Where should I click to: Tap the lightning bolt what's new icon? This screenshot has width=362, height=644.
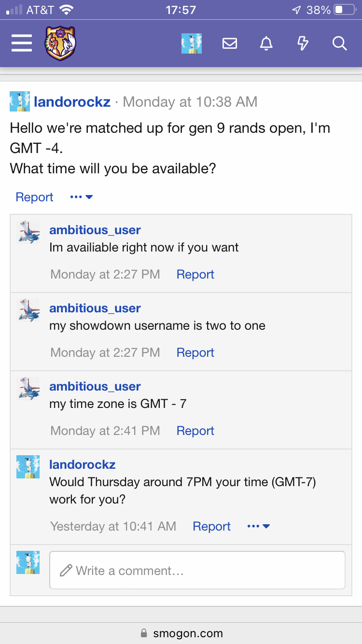pyautogui.click(x=303, y=43)
